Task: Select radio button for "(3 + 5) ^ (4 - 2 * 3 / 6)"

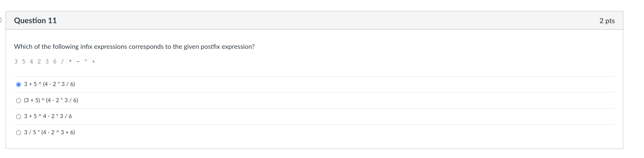Action: pyautogui.click(x=18, y=100)
